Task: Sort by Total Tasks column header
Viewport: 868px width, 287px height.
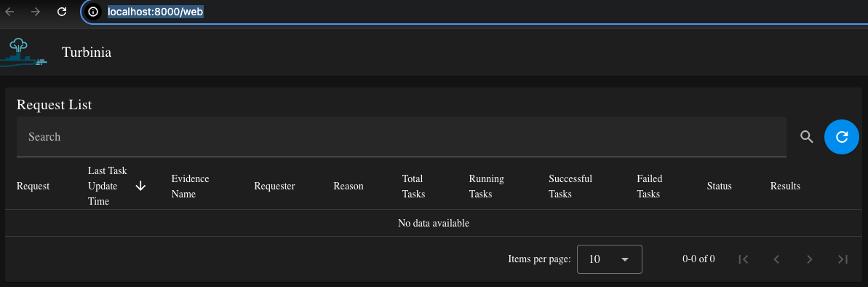Action: coord(413,186)
